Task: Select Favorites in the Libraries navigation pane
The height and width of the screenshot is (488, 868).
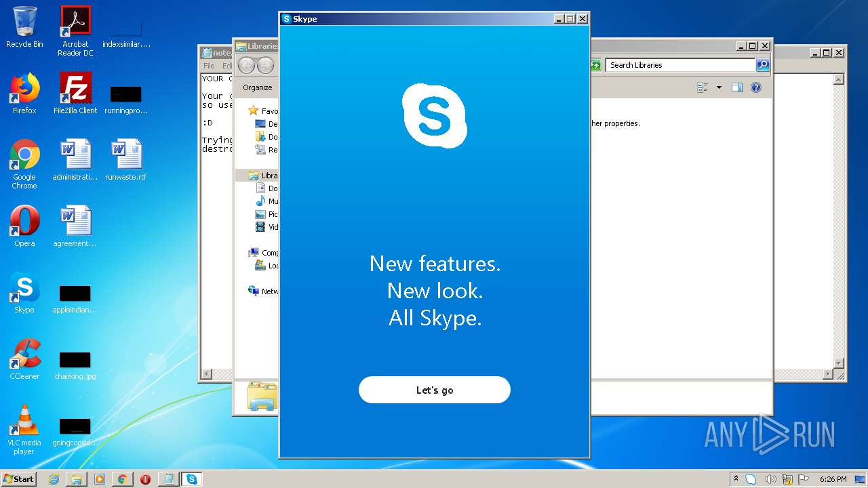Action: pos(263,111)
